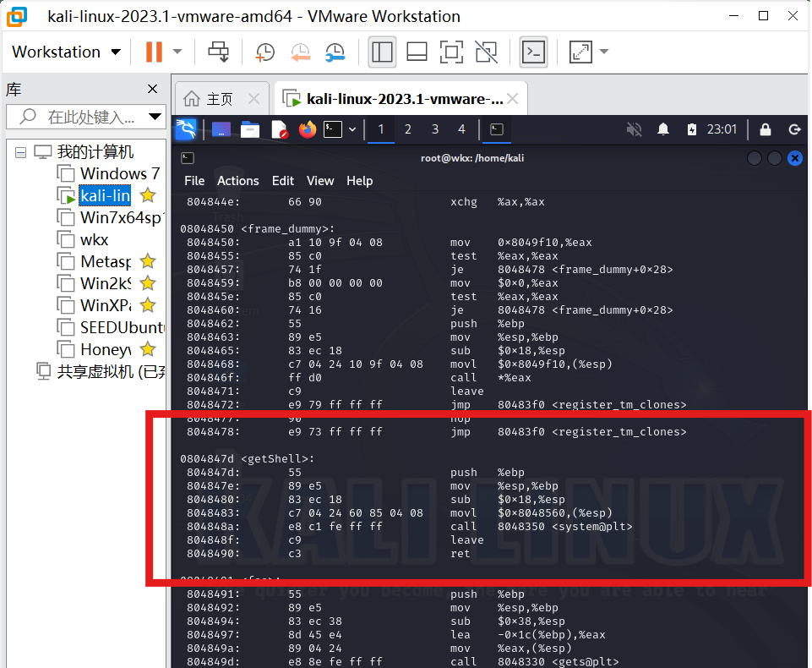This screenshot has height=668, width=812.
Task: Close the kali-linux VM tab
Action: click(513, 98)
